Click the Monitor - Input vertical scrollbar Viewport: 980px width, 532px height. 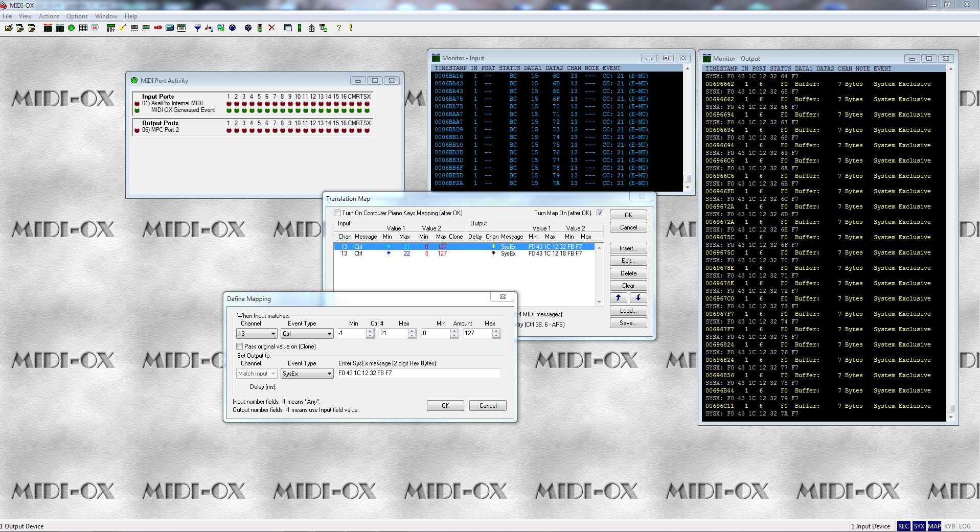pyautogui.click(x=688, y=128)
